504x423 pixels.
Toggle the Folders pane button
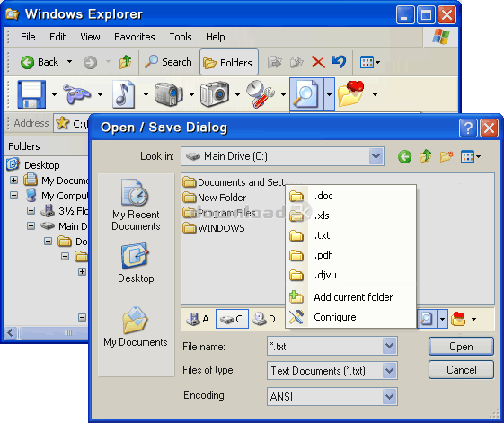pos(229,62)
